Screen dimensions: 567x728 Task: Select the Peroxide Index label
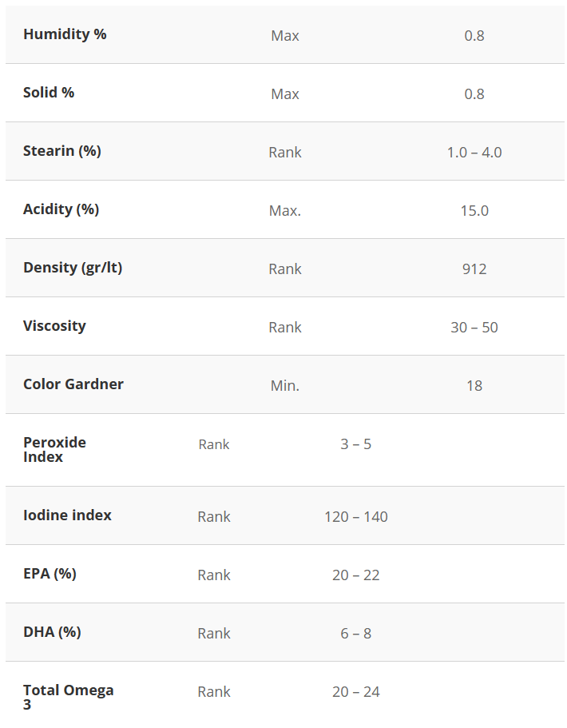click(54, 450)
